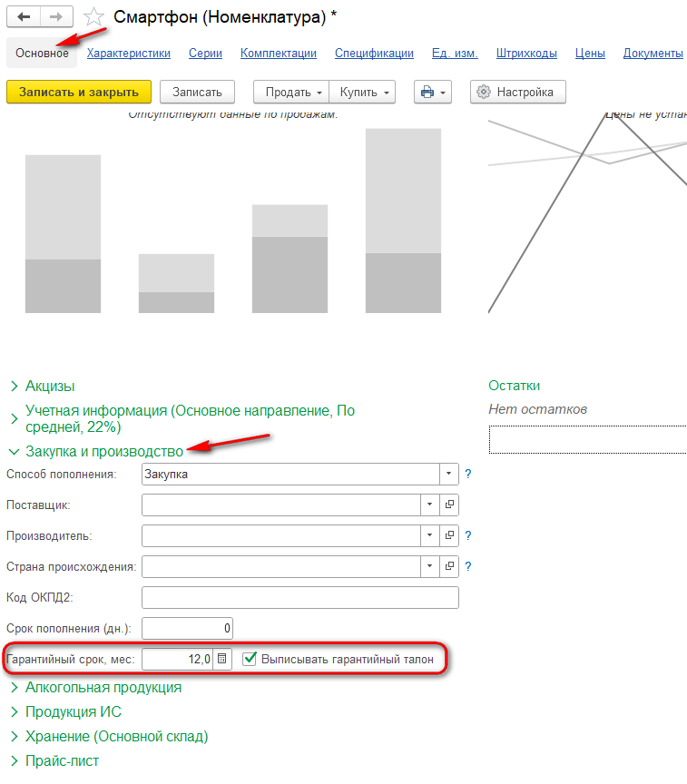Click into the Страна происхождения input field
The width and height of the screenshot is (687, 784).
tap(281, 566)
